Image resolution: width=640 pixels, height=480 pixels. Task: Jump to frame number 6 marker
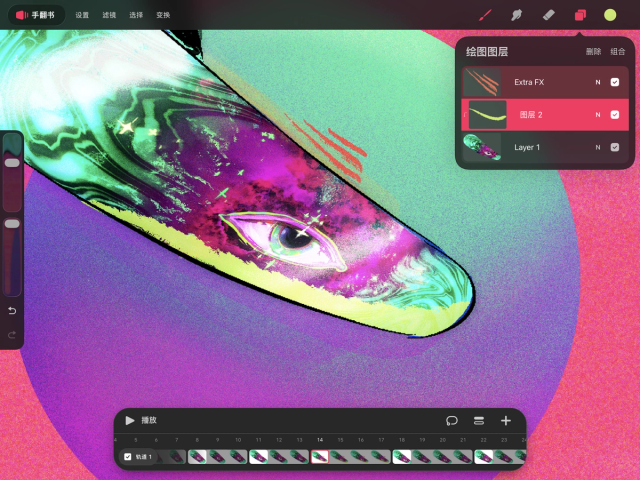(156, 440)
